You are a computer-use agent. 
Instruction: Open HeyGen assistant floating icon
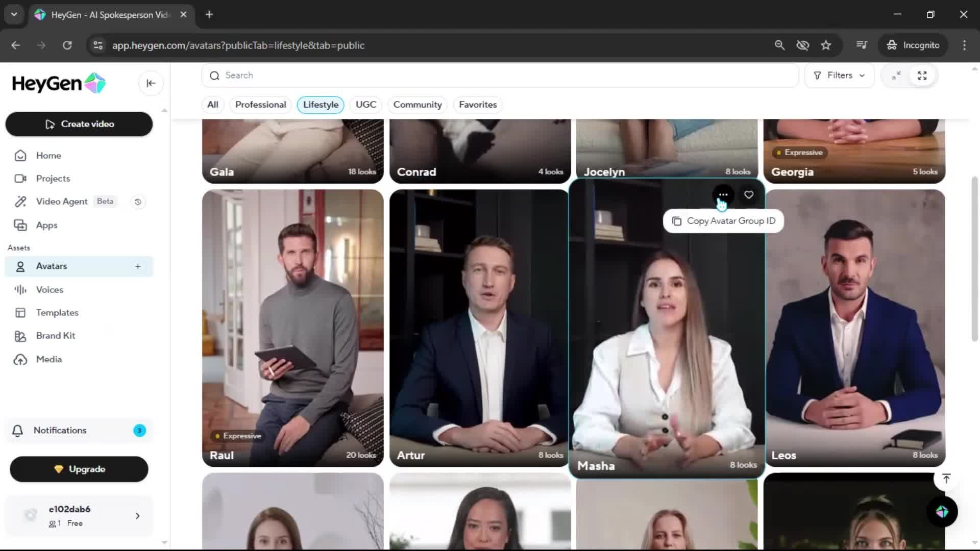click(942, 511)
